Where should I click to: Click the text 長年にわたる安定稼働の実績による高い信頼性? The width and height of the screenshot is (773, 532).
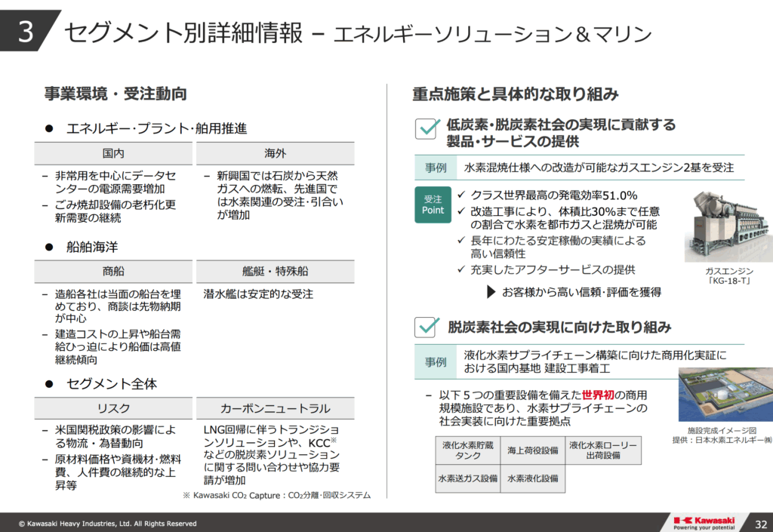click(558, 247)
